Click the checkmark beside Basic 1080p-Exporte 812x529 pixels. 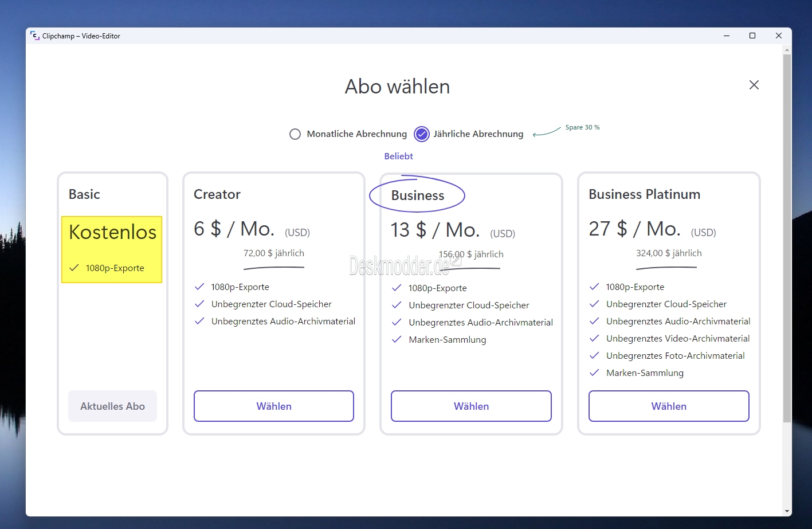tap(74, 268)
